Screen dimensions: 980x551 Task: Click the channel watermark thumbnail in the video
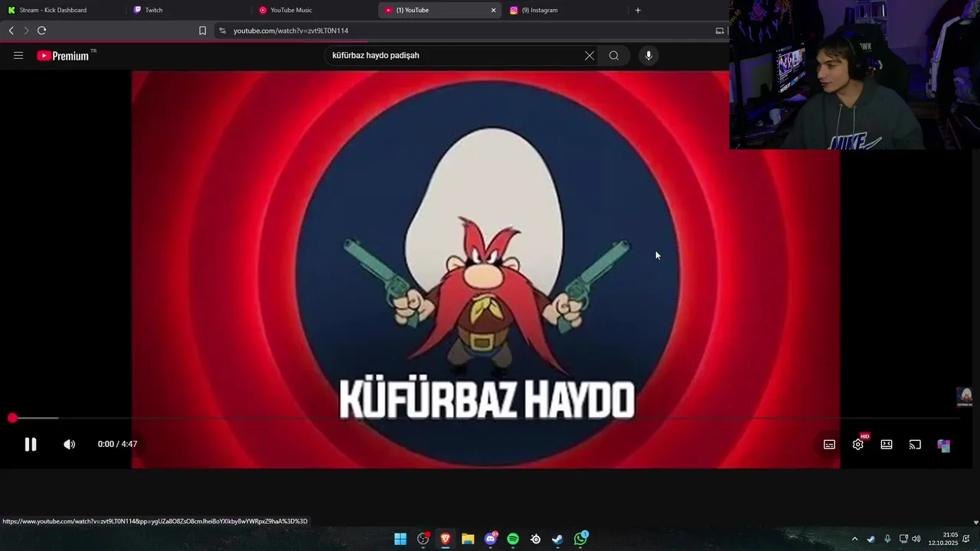(x=965, y=397)
